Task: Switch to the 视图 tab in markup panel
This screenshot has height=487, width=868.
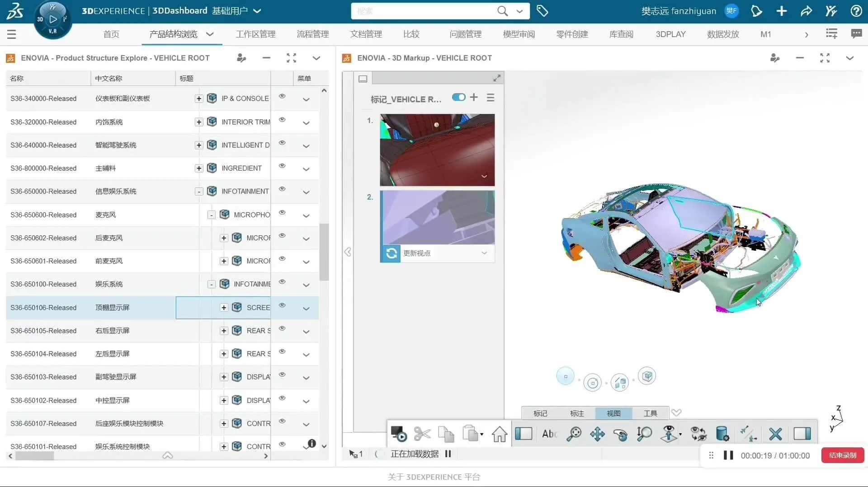Action: click(x=613, y=413)
